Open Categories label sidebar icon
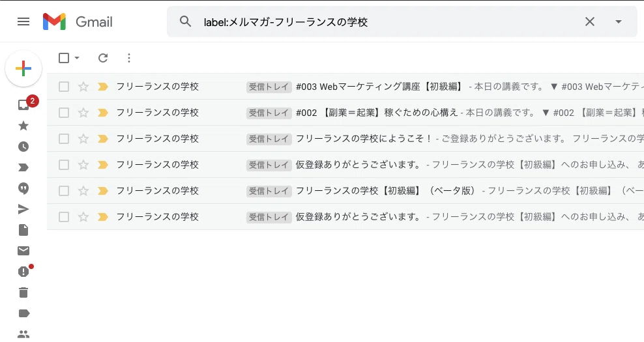644x342 pixels. pyautogui.click(x=24, y=314)
